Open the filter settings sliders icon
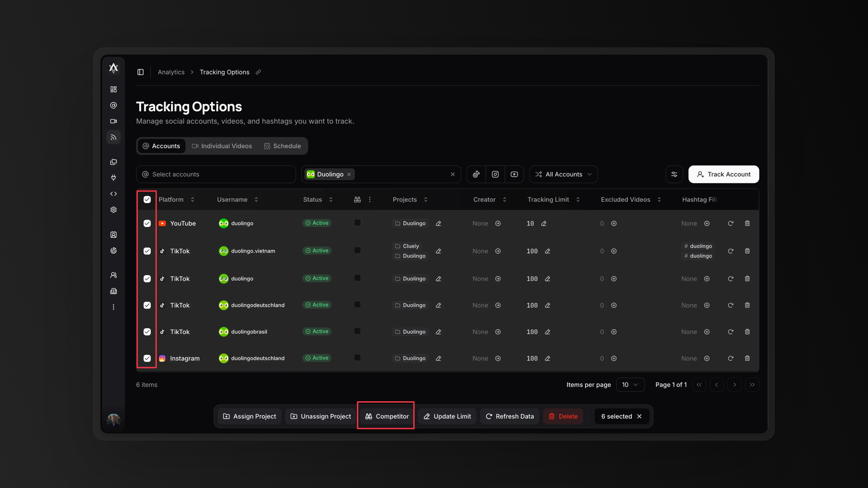 [x=674, y=174]
